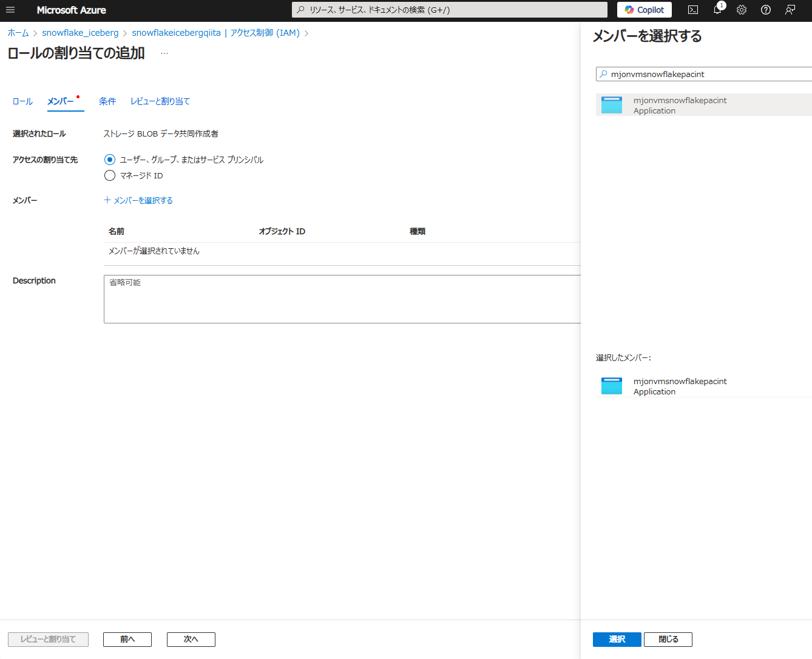Navigate to snowflake_iceberg via breadcrumb
This screenshot has height=659, width=812.
[x=80, y=33]
